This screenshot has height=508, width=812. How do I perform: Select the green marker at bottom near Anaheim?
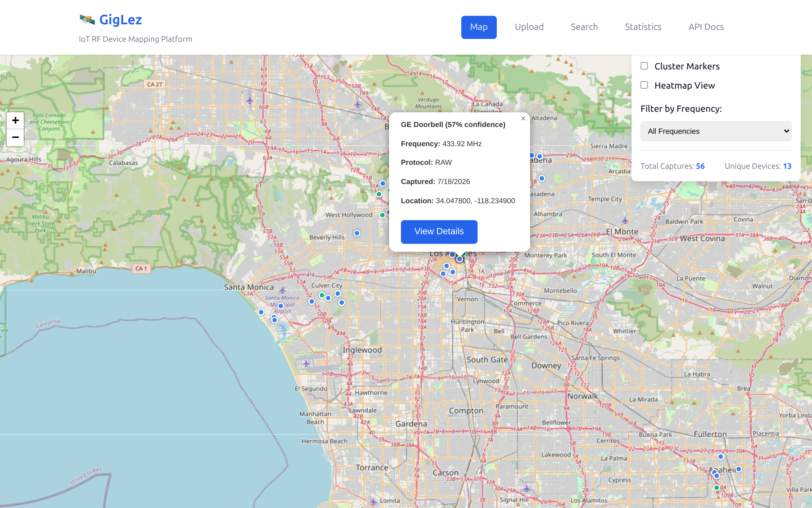[x=716, y=487]
